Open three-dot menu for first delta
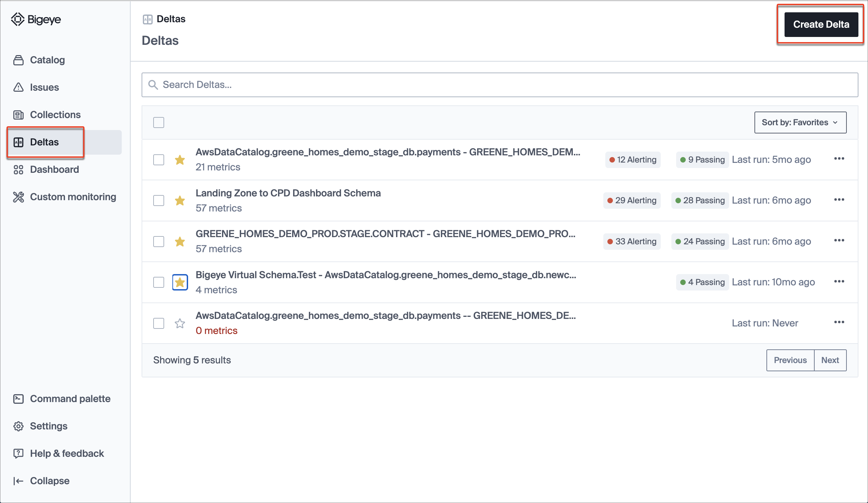The height and width of the screenshot is (503, 868). pyautogui.click(x=839, y=159)
